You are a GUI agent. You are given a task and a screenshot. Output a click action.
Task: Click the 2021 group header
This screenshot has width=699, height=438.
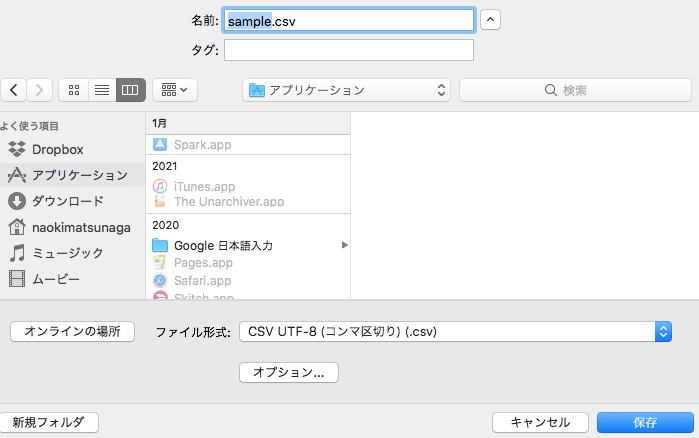coord(164,166)
